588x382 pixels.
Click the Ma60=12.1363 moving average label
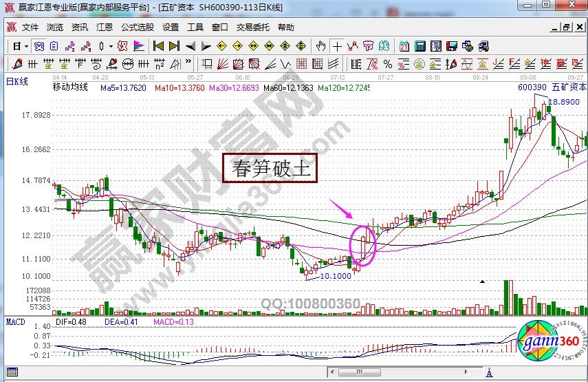click(288, 88)
